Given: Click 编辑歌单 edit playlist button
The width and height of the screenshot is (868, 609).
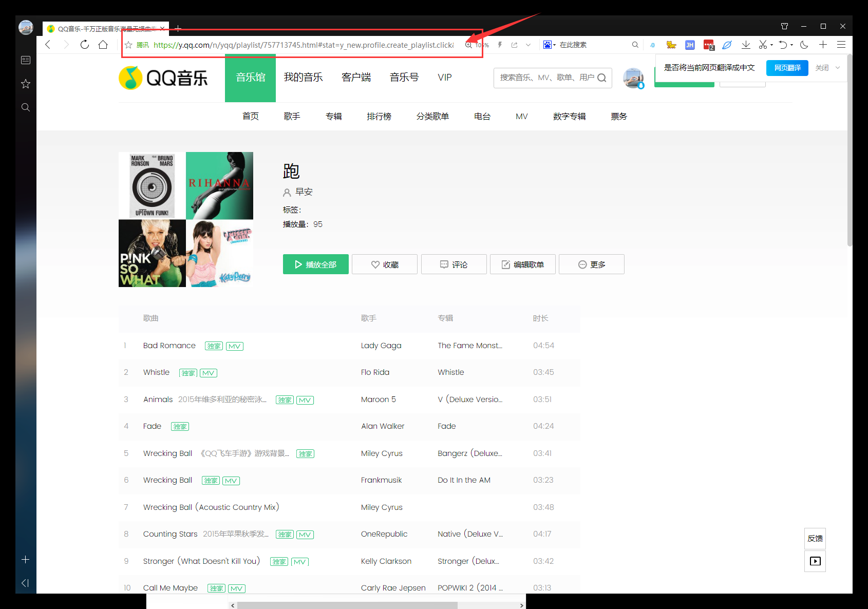Looking at the screenshot, I should (x=523, y=264).
